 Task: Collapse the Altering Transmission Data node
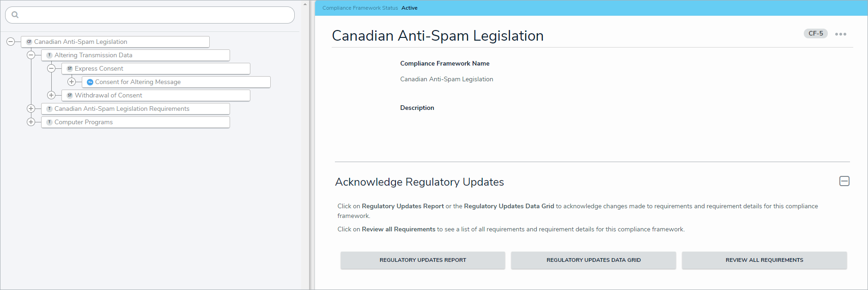(x=31, y=55)
